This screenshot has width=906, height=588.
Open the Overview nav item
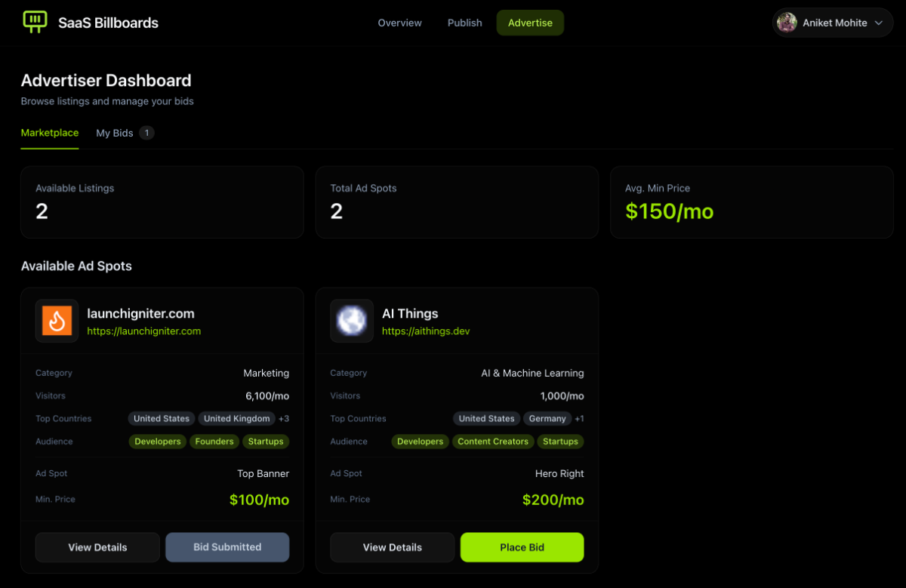coord(399,23)
